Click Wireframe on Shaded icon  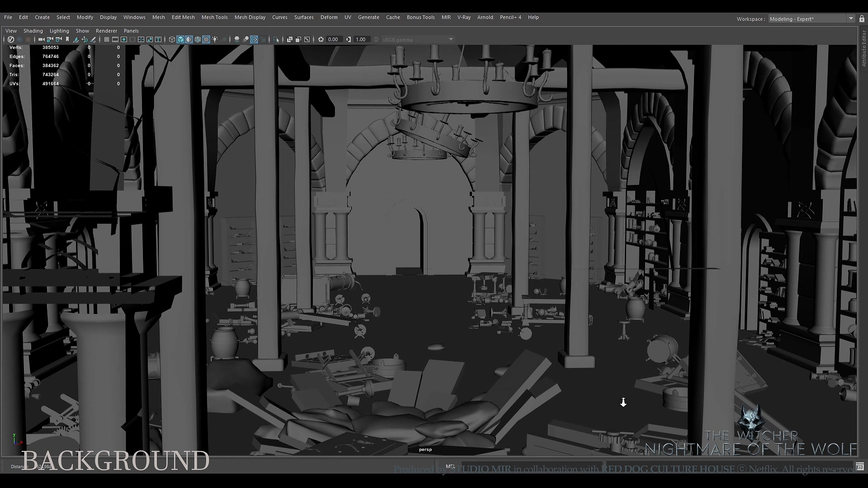pos(198,39)
